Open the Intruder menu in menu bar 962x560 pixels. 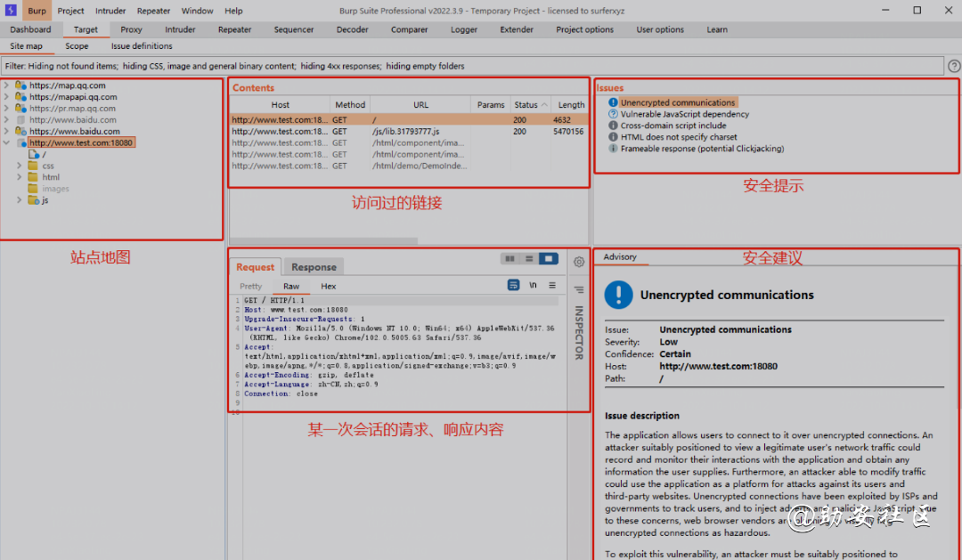tap(110, 11)
